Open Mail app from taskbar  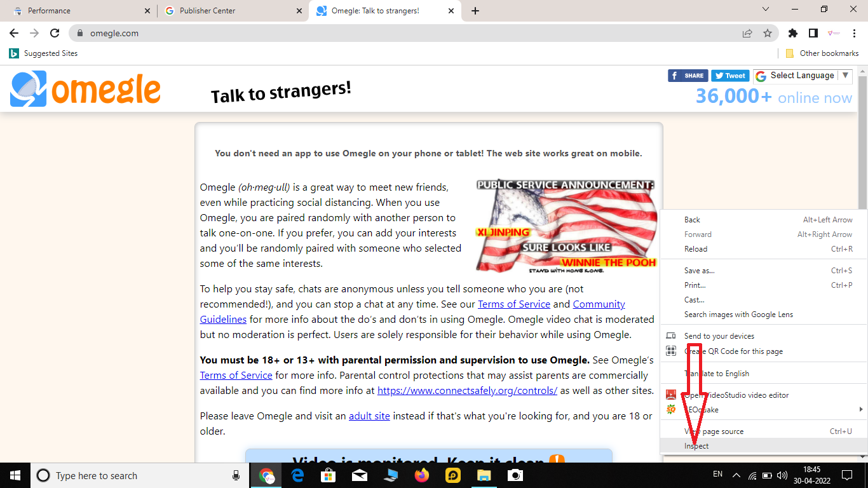(x=360, y=475)
